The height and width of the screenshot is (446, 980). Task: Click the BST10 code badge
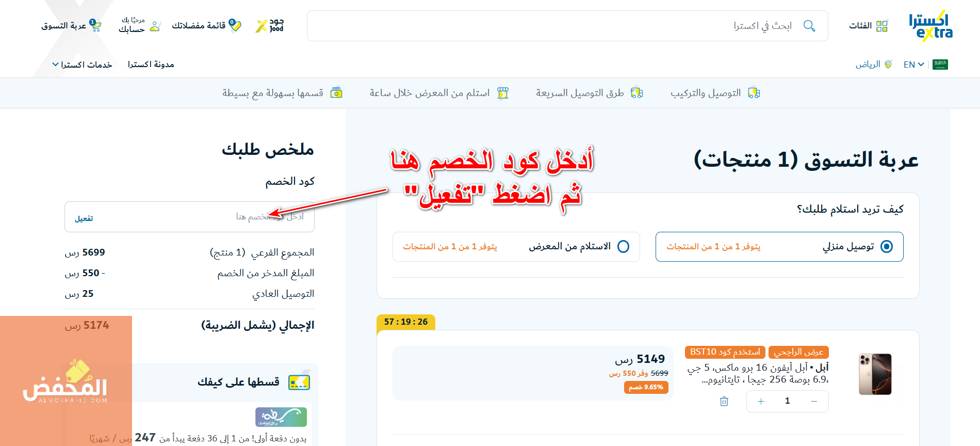(725, 352)
